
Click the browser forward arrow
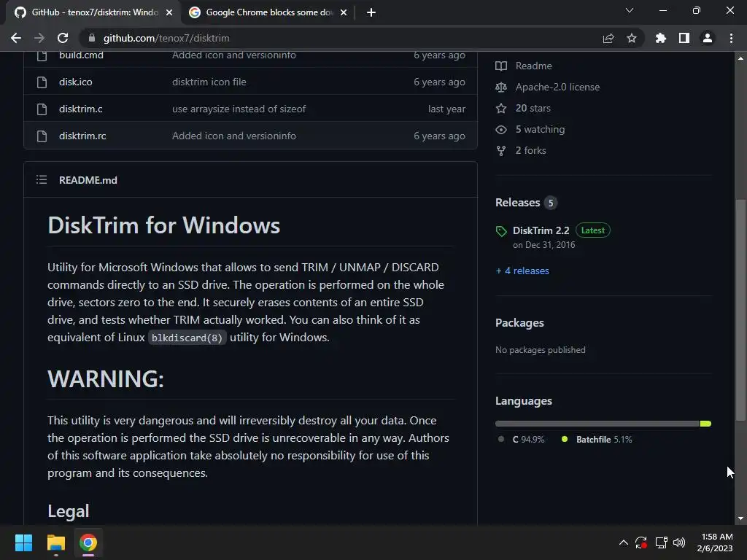pyautogui.click(x=39, y=38)
